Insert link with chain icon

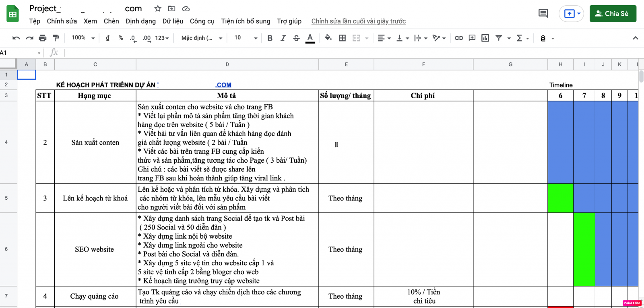[459, 38]
